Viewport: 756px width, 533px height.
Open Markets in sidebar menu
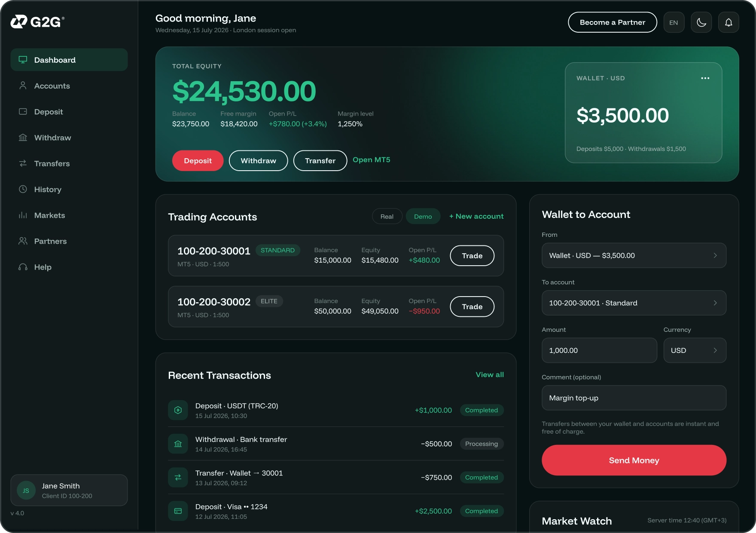click(x=69, y=215)
